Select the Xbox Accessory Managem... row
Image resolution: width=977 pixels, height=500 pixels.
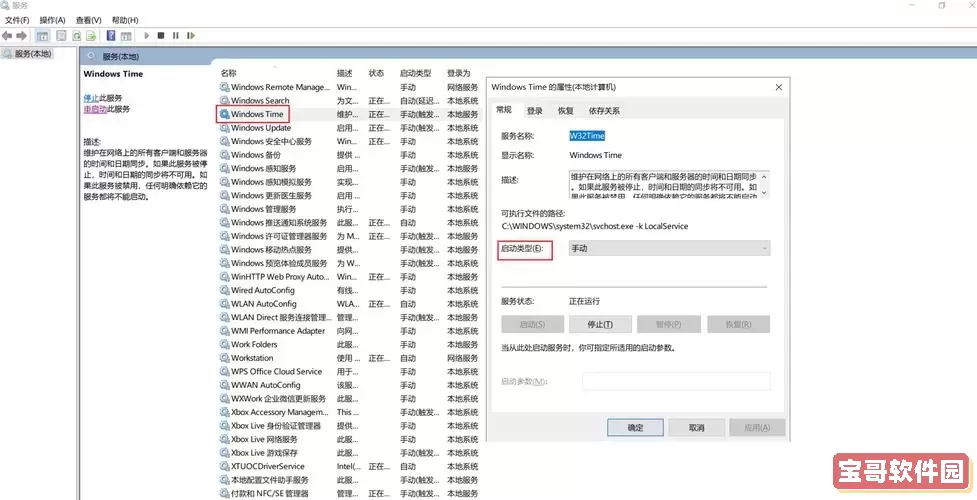click(349, 412)
